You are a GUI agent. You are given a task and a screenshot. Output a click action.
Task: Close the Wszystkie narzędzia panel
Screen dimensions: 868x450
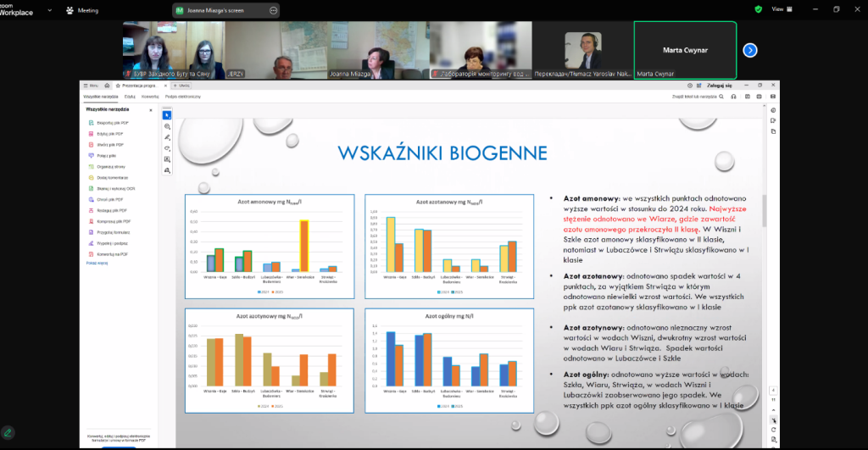151,110
